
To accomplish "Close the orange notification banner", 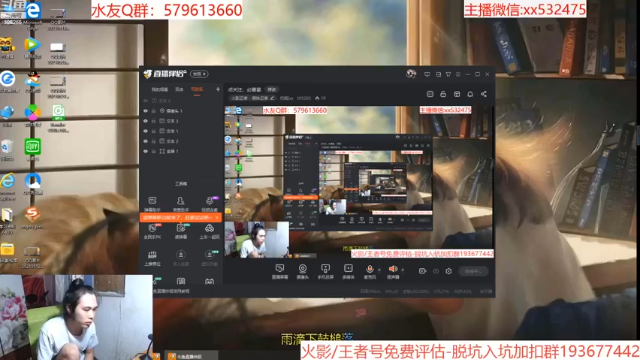I will point(217,218).
